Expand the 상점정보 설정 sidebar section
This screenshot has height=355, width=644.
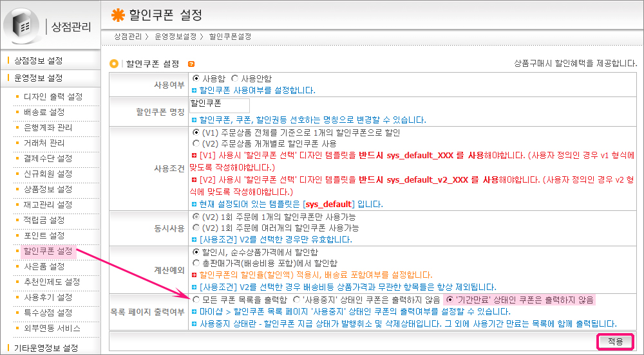click(38, 60)
